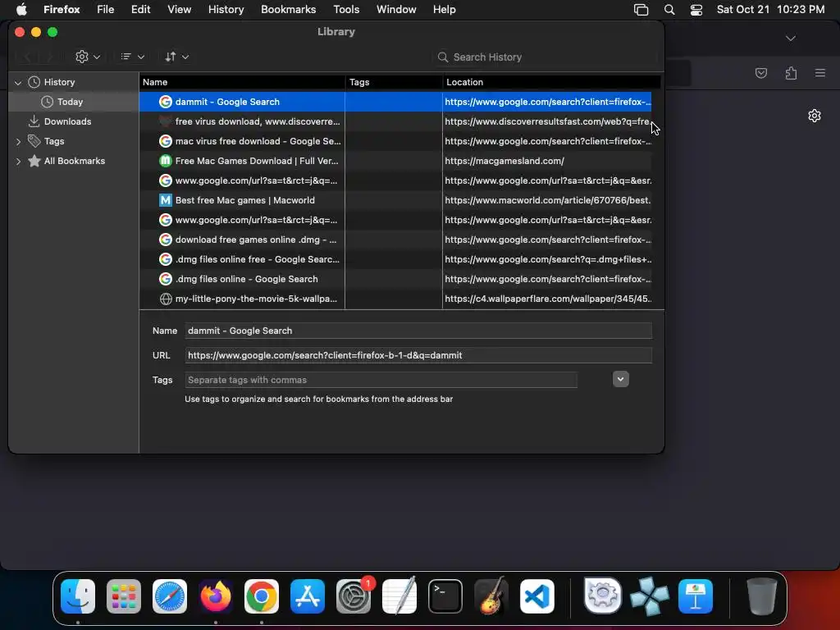Open Spotlight search in menu bar
Screen dimensions: 840x630
[x=669, y=10]
